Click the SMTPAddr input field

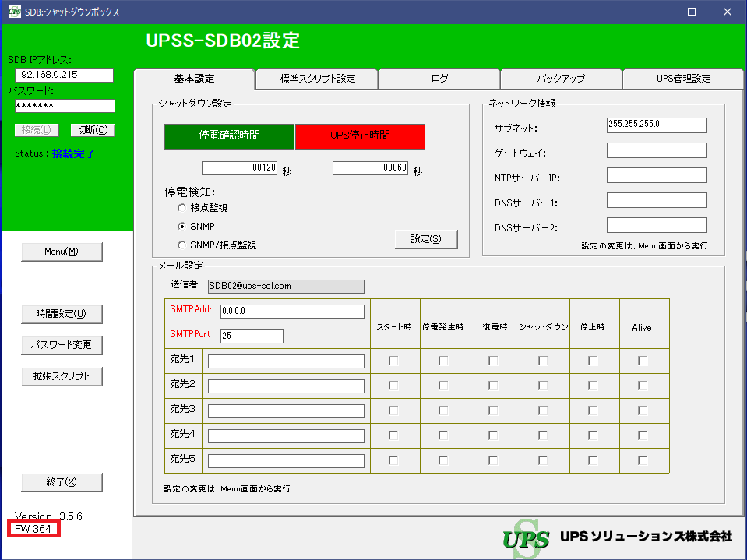click(x=292, y=312)
